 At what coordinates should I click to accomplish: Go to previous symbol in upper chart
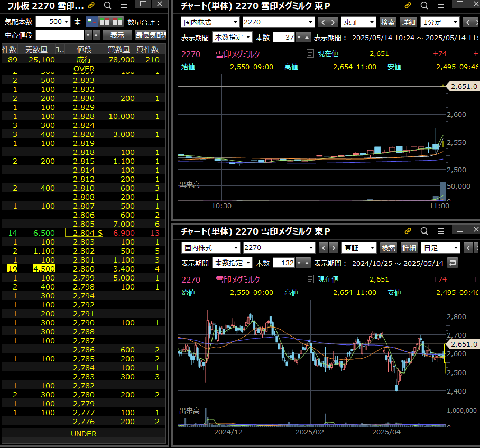point(323,22)
